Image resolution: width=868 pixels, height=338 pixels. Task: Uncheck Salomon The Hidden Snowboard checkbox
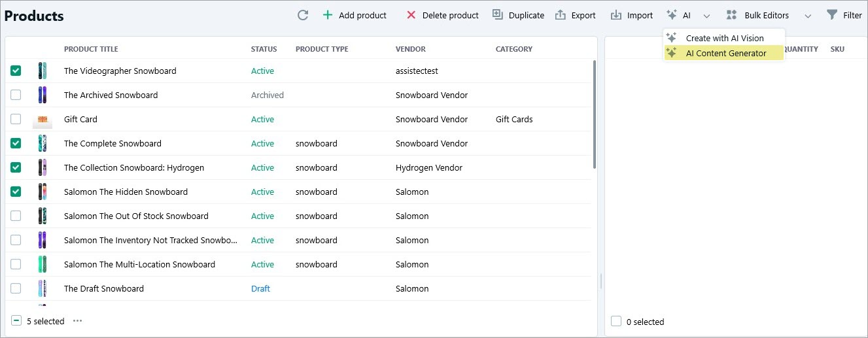point(16,192)
